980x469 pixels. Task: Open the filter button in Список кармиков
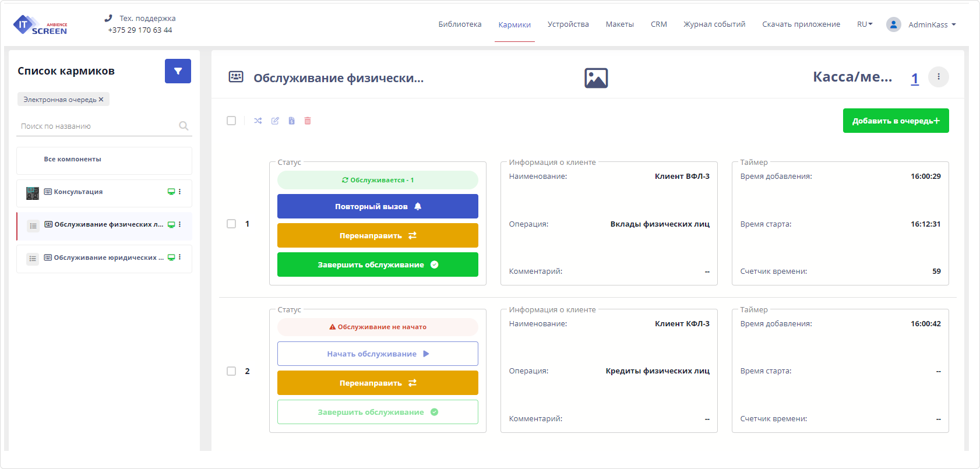click(178, 71)
